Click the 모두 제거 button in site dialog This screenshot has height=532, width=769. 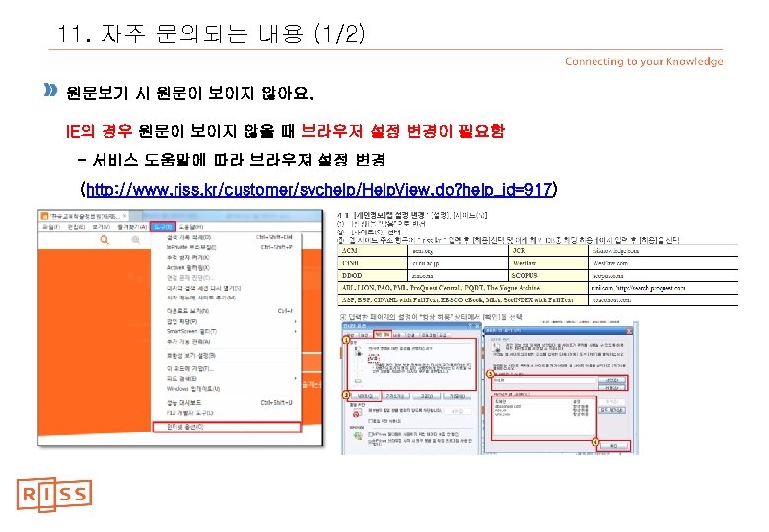612,410
